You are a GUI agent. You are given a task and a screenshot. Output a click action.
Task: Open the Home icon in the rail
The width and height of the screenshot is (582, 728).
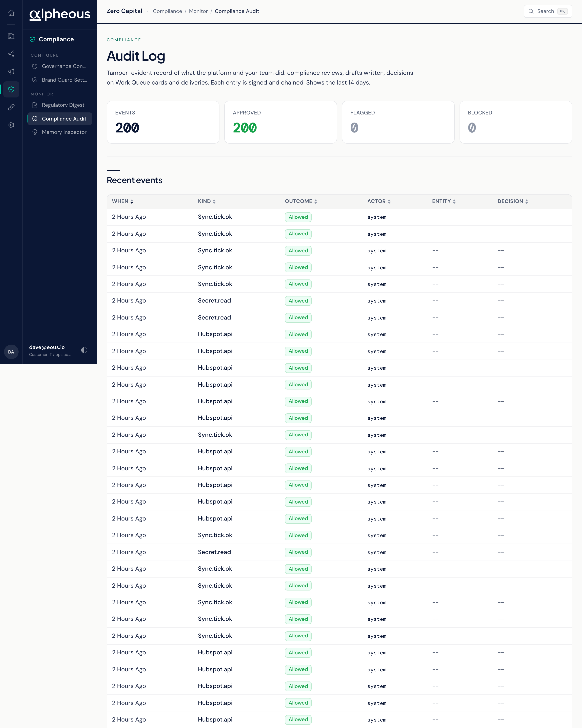[11, 13]
